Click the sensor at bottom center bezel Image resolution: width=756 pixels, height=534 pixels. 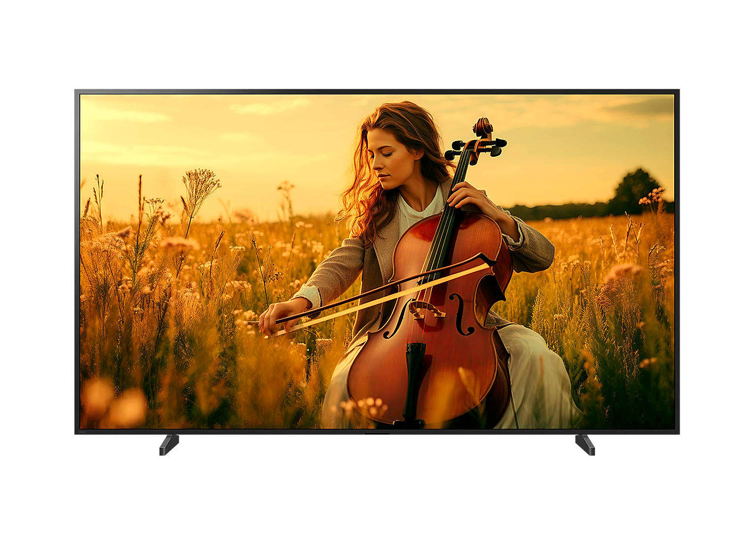point(377,433)
